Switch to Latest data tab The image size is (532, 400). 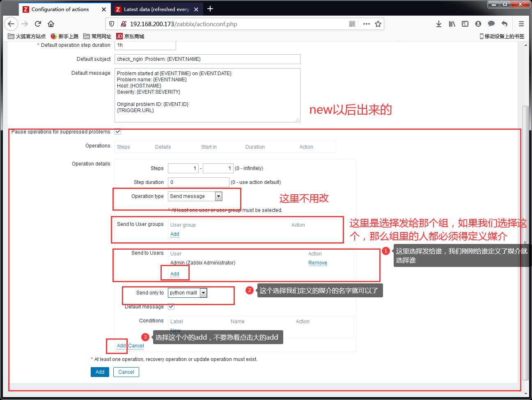[x=156, y=9]
